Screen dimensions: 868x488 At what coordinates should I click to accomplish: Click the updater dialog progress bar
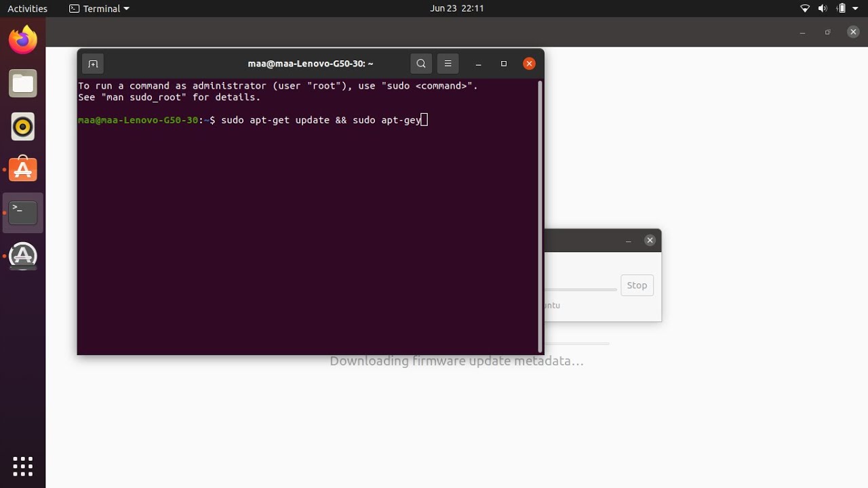pyautogui.click(x=581, y=289)
